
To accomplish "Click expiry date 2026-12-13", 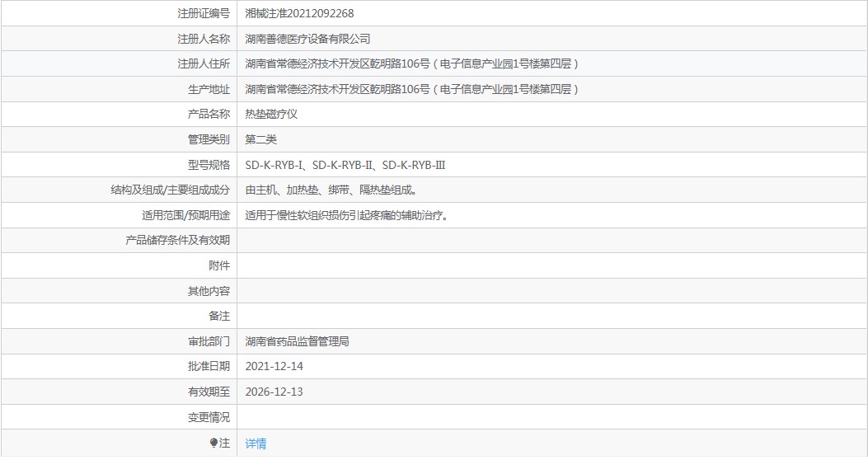I will pos(274,392).
